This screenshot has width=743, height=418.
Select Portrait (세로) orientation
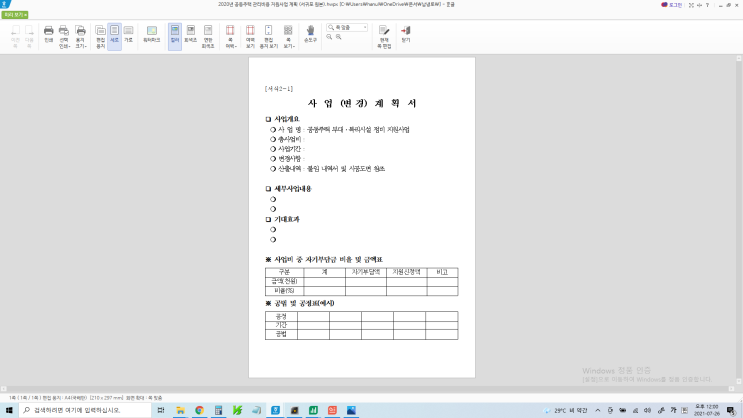pyautogui.click(x=114, y=36)
